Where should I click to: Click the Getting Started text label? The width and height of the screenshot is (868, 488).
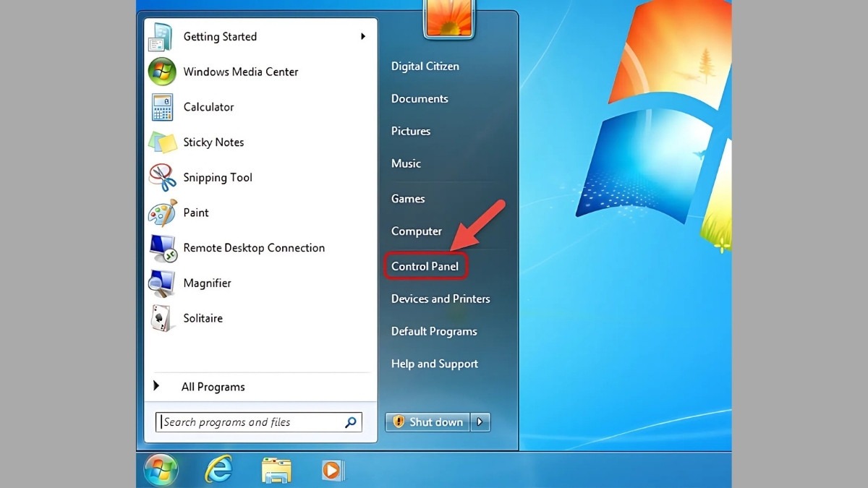(x=220, y=37)
